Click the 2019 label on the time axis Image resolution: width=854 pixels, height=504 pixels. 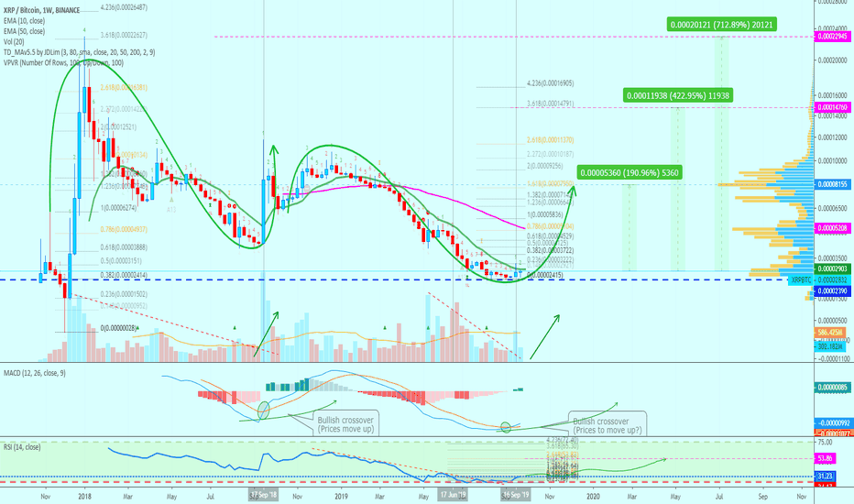pyautogui.click(x=341, y=497)
